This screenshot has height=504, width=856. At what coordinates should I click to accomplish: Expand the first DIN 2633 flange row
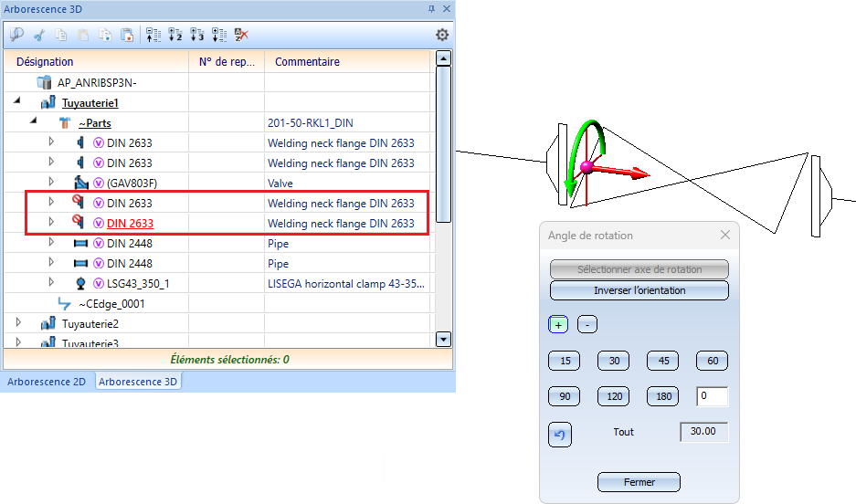(x=51, y=142)
